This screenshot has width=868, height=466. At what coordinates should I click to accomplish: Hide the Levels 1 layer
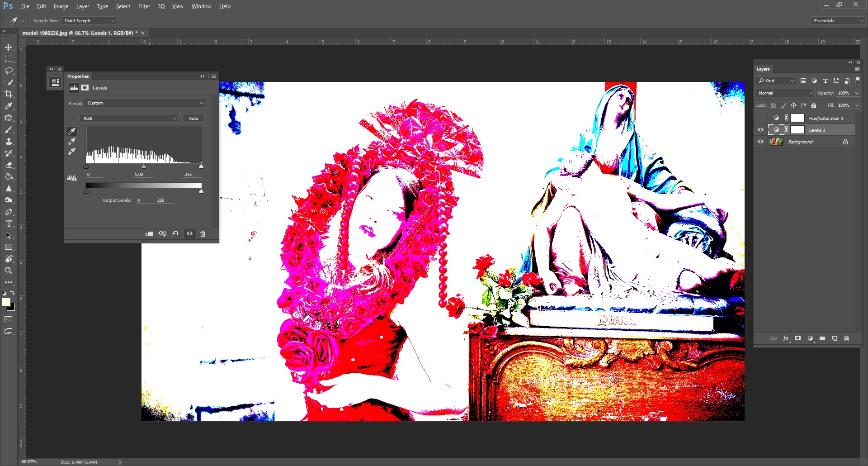pos(760,130)
